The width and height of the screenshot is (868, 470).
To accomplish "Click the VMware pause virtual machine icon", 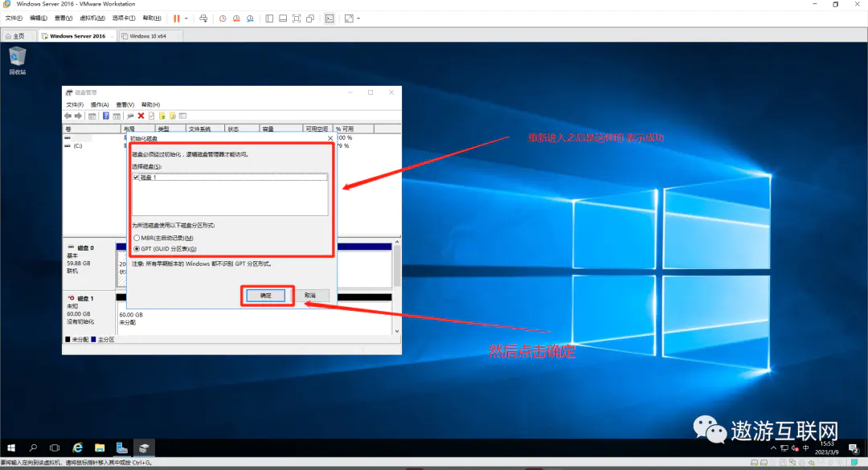I will (177, 18).
